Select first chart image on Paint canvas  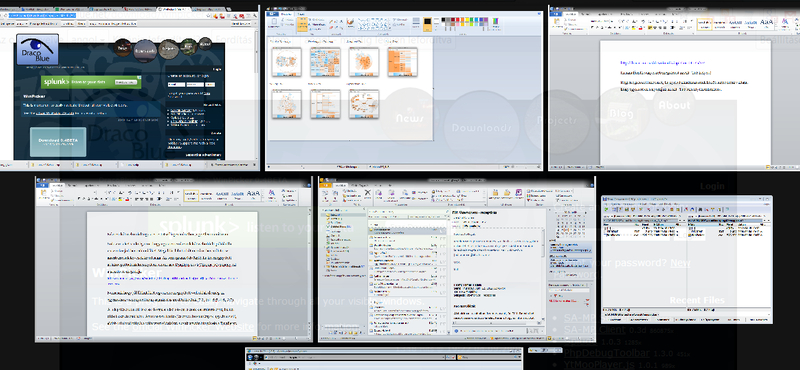coord(286,62)
